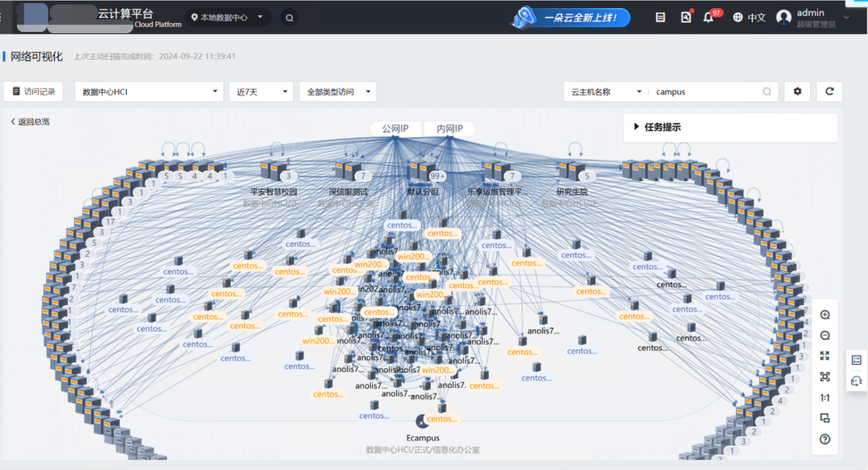
Task: Open the 全部类型访问 dropdown
Action: point(337,92)
